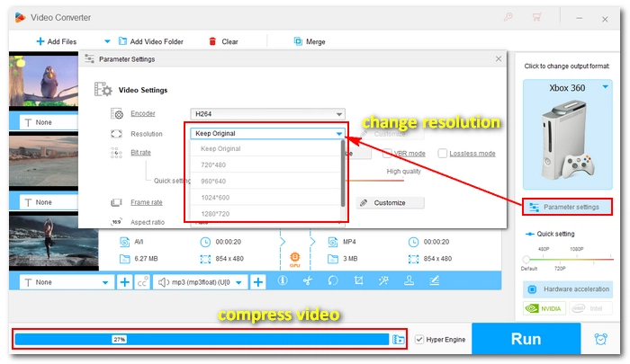The height and width of the screenshot is (364, 630).
Task: Select Keep Original in resolution list
Action: (265, 148)
